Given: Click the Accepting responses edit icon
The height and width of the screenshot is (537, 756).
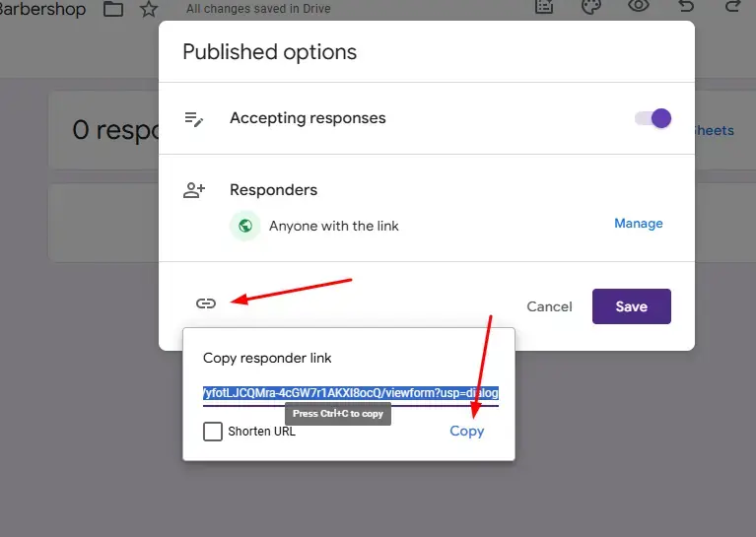Looking at the screenshot, I should 194,119.
